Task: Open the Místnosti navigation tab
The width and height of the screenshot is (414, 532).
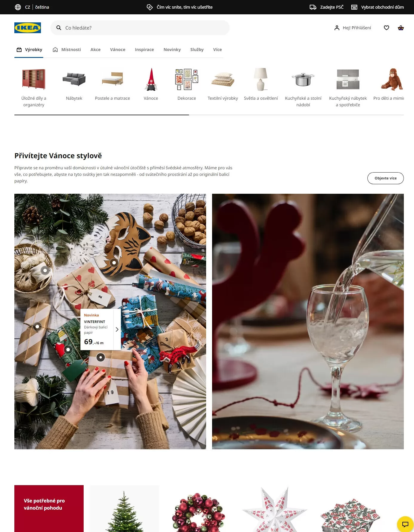Action: (67, 50)
